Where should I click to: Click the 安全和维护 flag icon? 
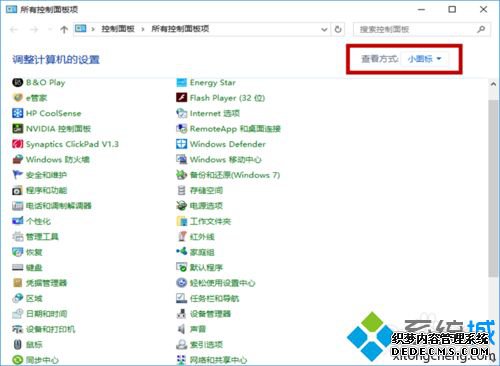coord(17,175)
